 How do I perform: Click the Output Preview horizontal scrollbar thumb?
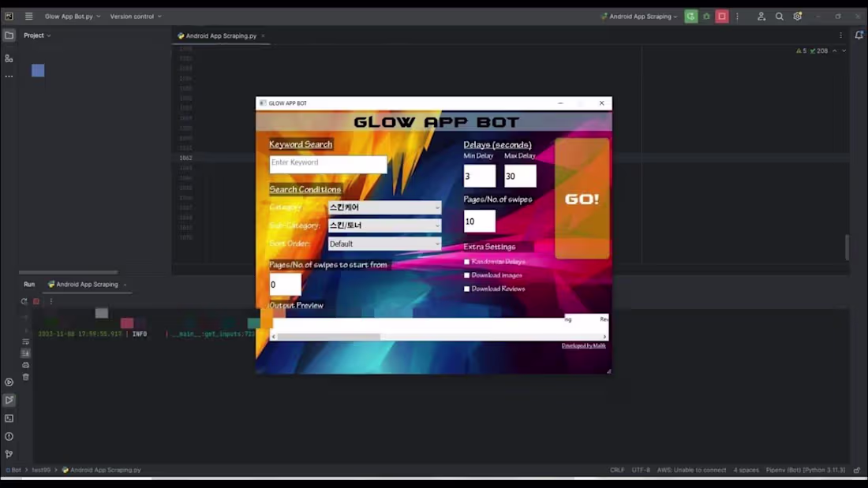329,337
